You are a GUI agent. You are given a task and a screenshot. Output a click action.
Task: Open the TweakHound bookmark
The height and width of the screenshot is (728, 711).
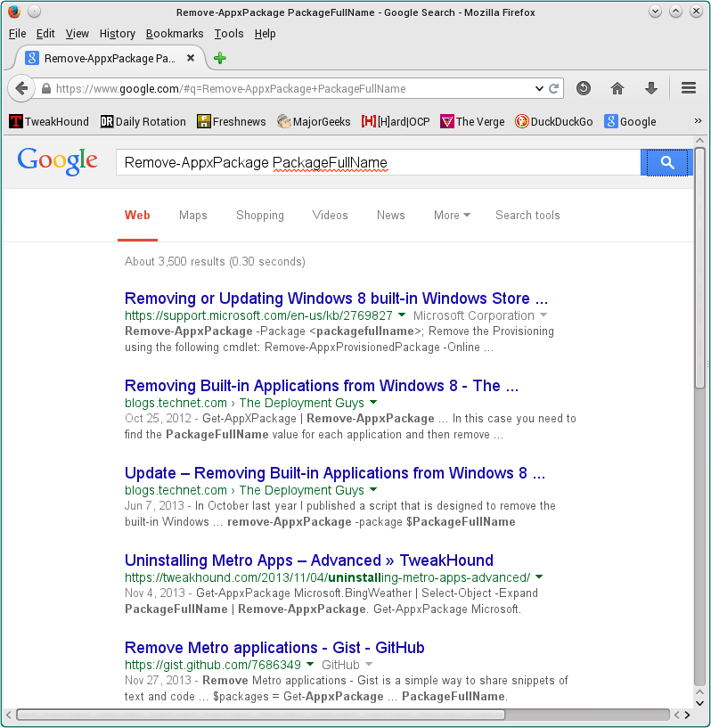click(49, 122)
